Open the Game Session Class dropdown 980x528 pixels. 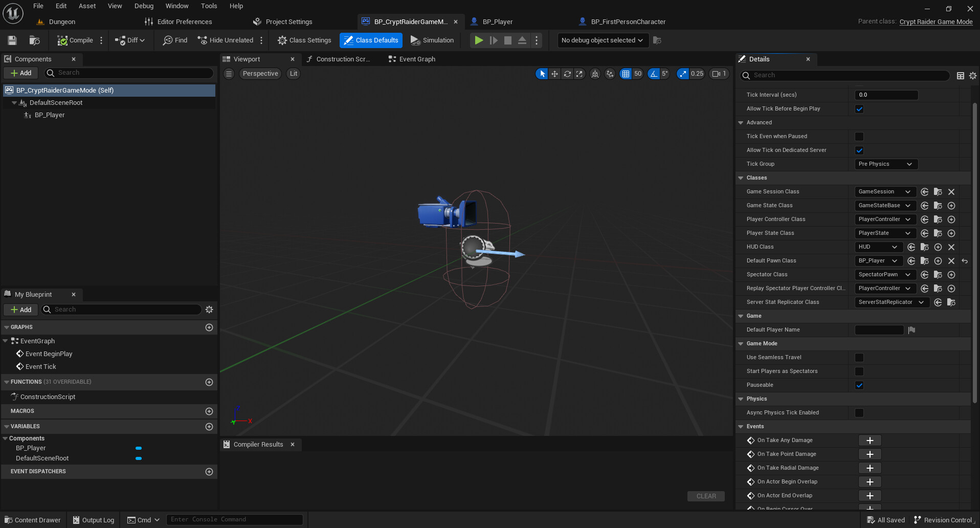pos(885,191)
